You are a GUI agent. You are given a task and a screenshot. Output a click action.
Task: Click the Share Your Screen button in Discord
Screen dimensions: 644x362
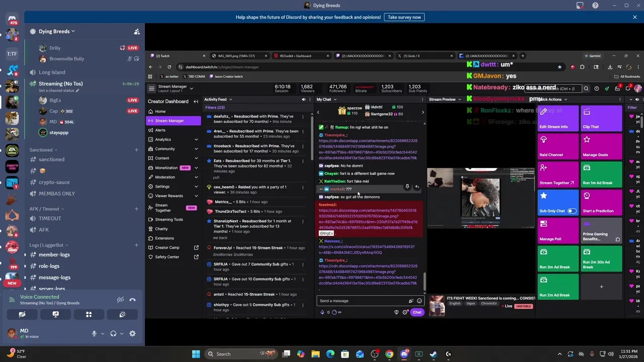[x=55, y=314]
